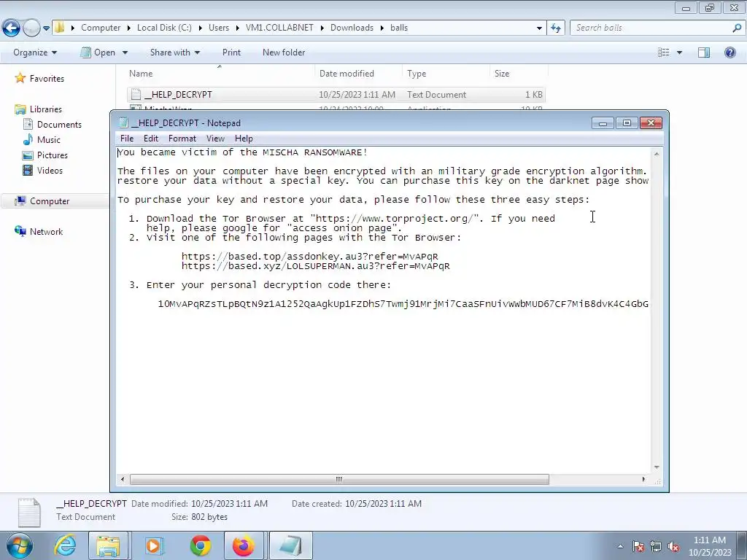Viewport: 747px width, 560px height.
Task: Click the Search balls input field
Action: pyautogui.click(x=650, y=28)
